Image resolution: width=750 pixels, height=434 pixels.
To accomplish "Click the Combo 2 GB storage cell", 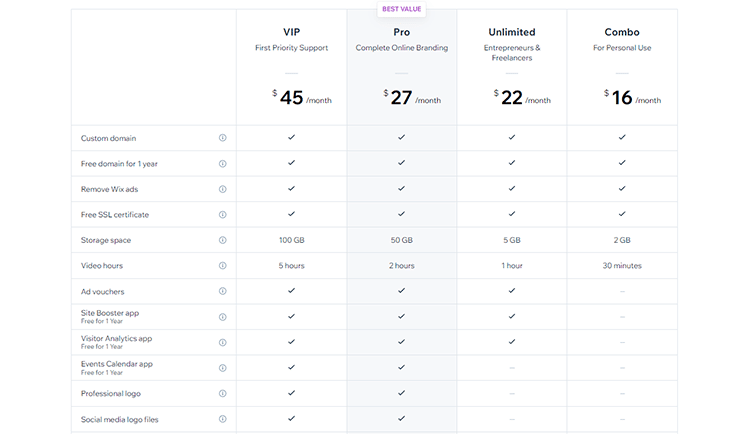I will (x=621, y=240).
